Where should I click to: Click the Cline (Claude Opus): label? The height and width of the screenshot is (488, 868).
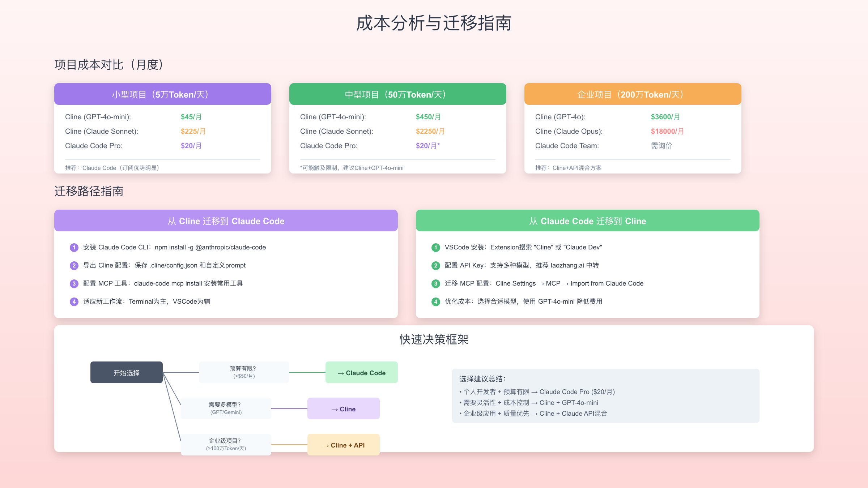[569, 131]
